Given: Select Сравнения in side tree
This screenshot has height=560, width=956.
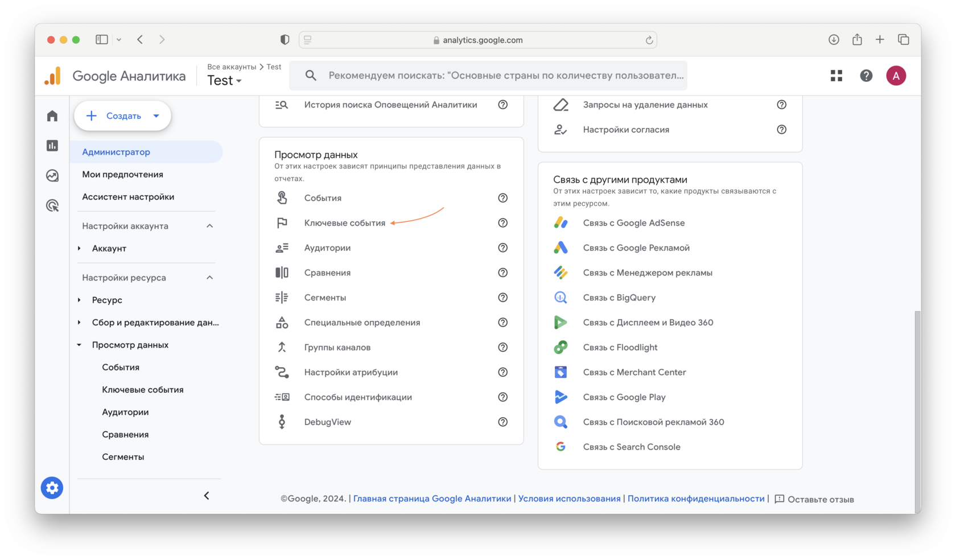Looking at the screenshot, I should pyautogui.click(x=125, y=434).
